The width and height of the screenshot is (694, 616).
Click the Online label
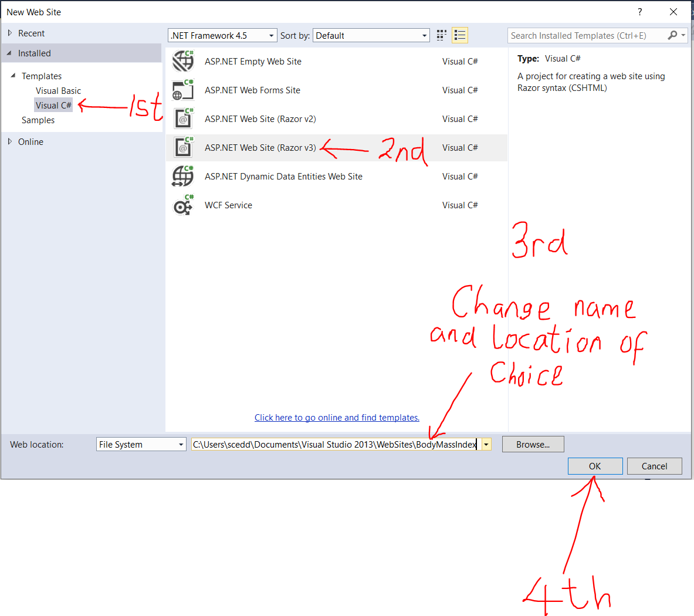pos(31,141)
